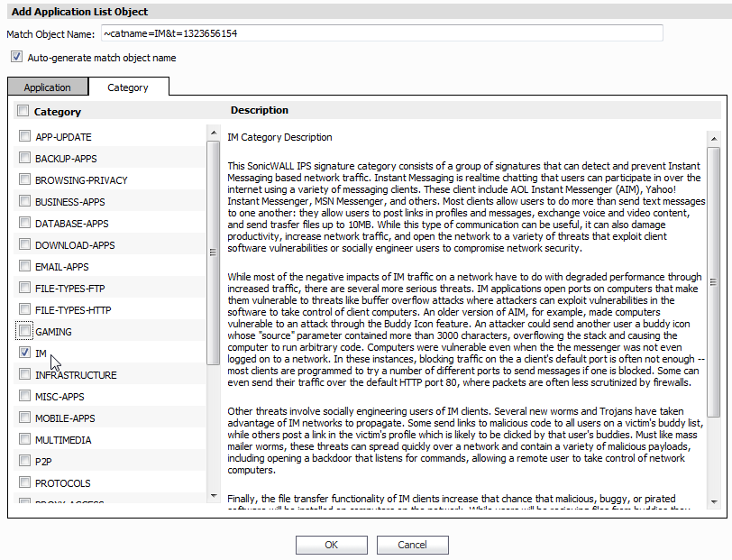
Task: Click the "Add Application List Object" title
Action: click(80, 12)
